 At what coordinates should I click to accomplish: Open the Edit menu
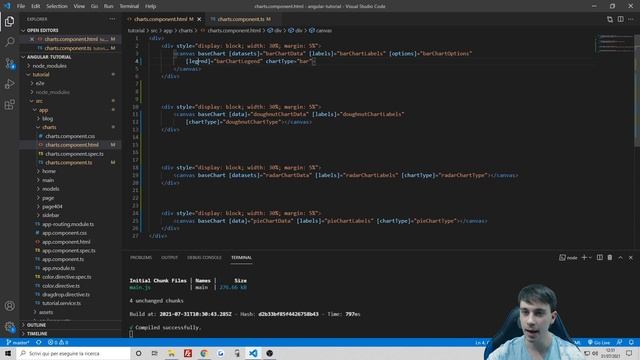point(36,6)
